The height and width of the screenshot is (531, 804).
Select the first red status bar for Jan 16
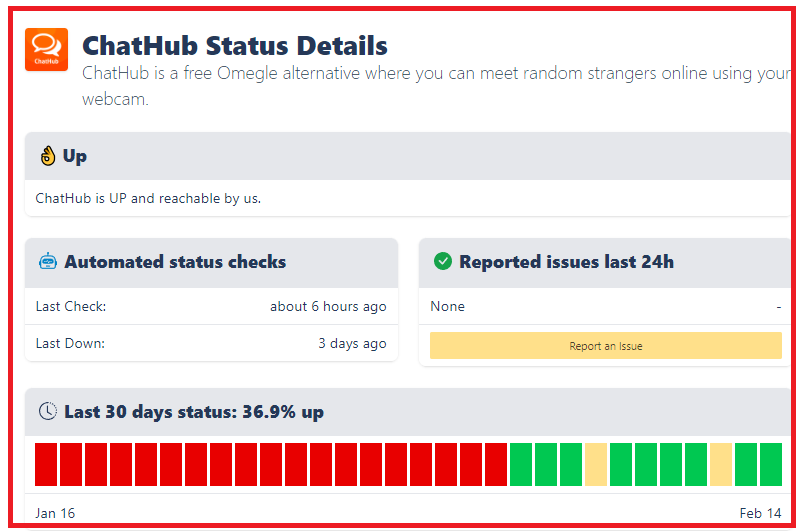46,464
